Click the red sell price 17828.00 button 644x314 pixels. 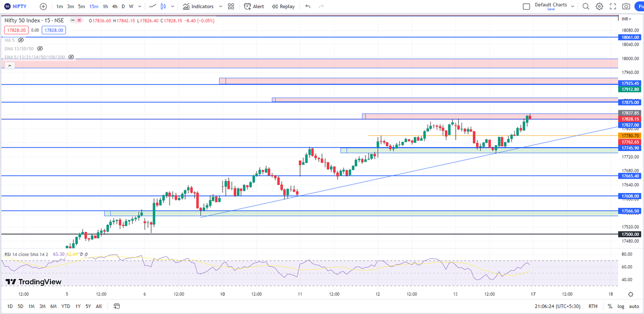tap(16, 30)
